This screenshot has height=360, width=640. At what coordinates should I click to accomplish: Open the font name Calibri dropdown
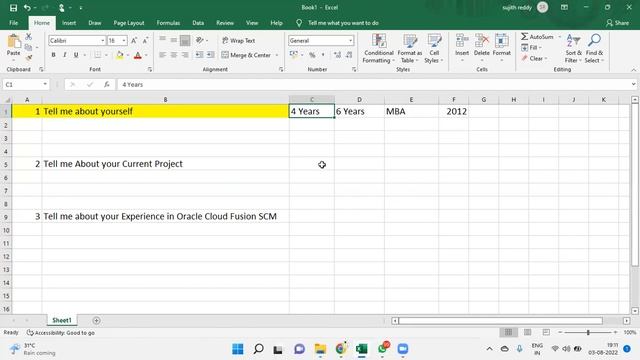click(102, 40)
